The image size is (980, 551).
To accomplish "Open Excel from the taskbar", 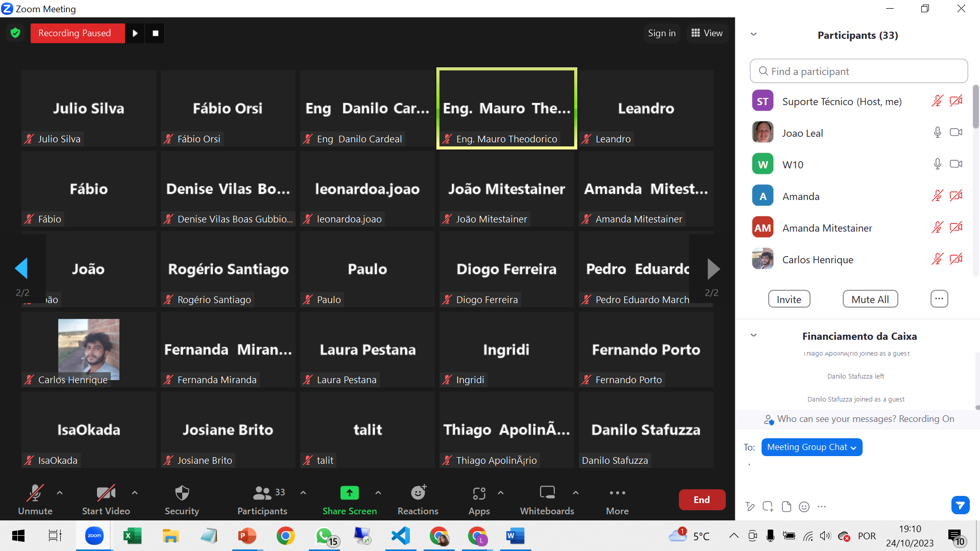I will [x=132, y=536].
